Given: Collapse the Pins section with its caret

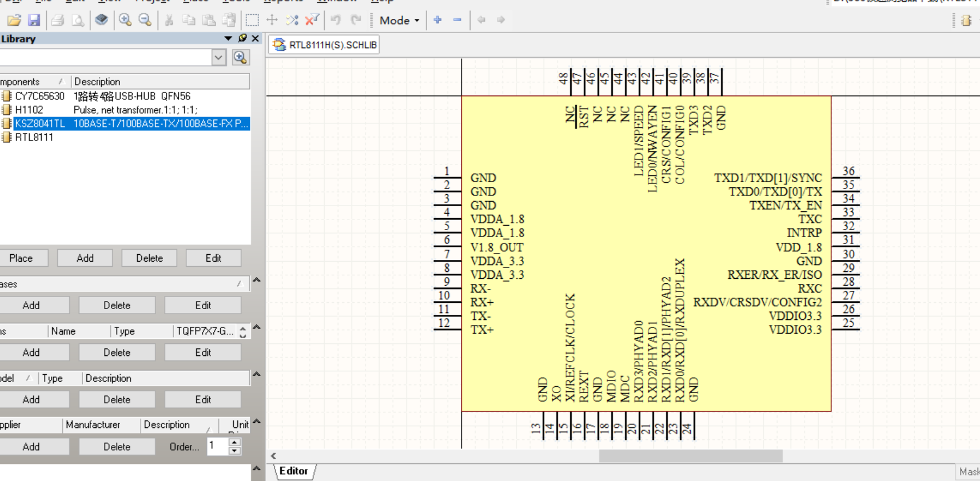Looking at the screenshot, I should (257, 327).
